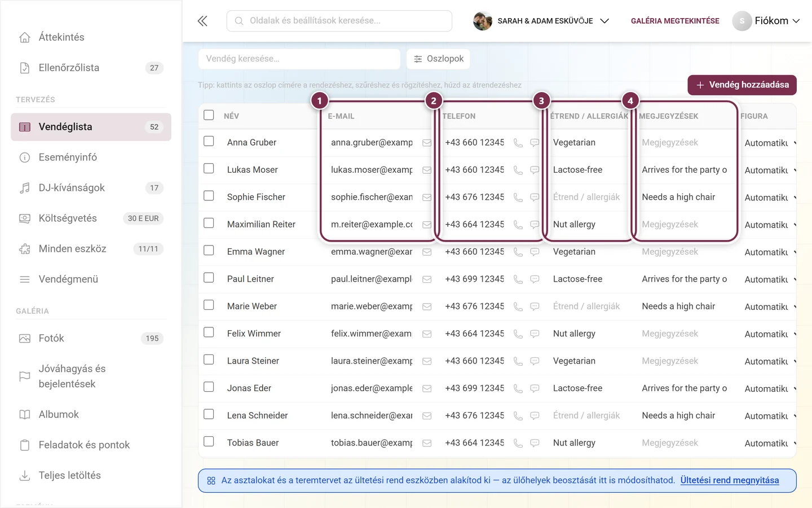
Task: Click the message icon in Sophie Fischer's row
Action: click(535, 198)
